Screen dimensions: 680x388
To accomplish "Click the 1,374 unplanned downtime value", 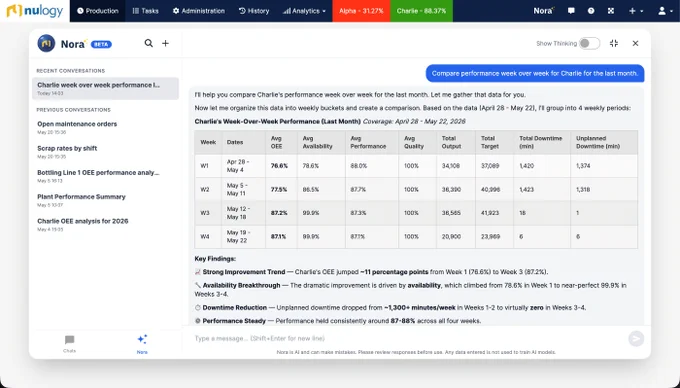I will [583, 166].
